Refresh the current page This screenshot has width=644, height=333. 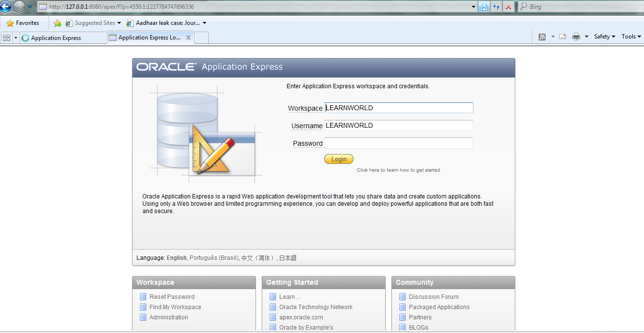point(497,6)
